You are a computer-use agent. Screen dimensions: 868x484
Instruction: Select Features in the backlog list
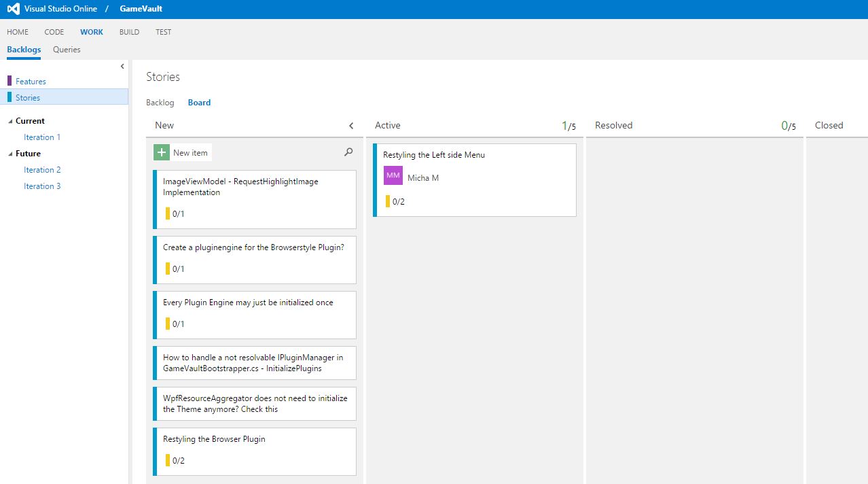pos(31,82)
